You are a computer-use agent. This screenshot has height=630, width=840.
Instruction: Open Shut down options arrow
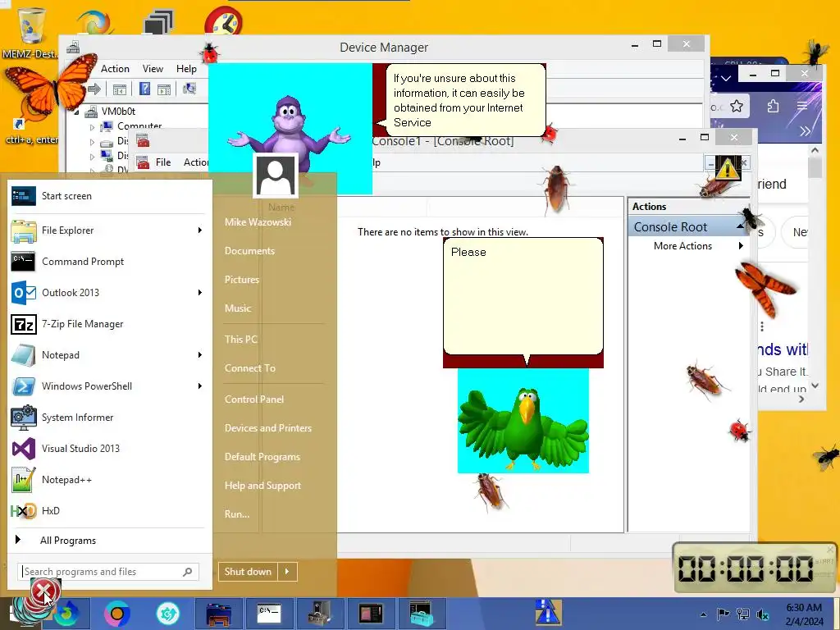(288, 572)
